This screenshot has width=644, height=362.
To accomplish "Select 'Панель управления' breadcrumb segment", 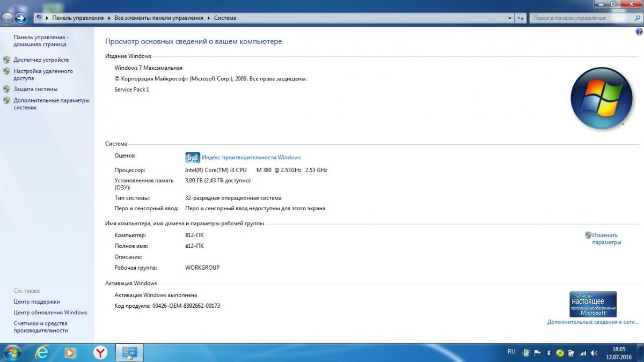I will click(x=78, y=18).
